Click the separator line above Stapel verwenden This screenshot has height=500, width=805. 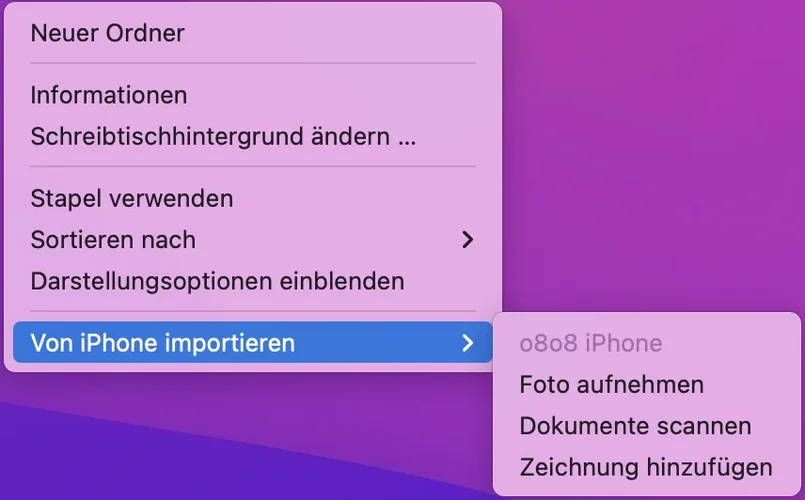(253, 167)
